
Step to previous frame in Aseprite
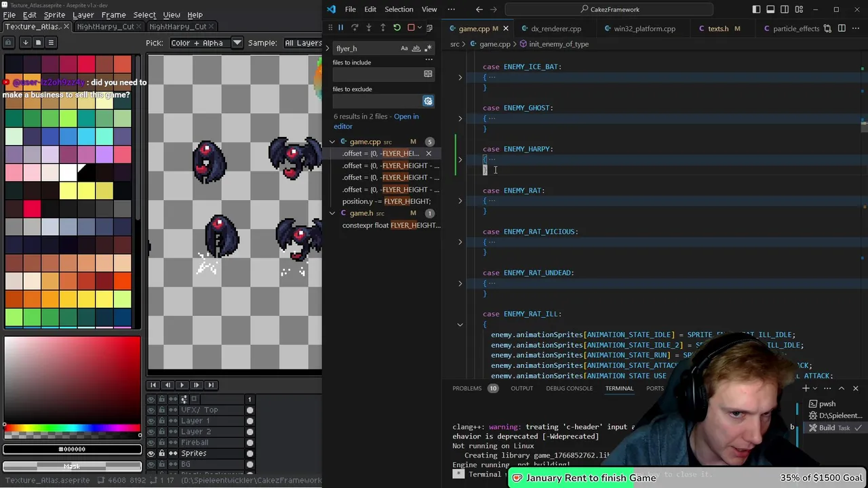pyautogui.click(x=167, y=385)
